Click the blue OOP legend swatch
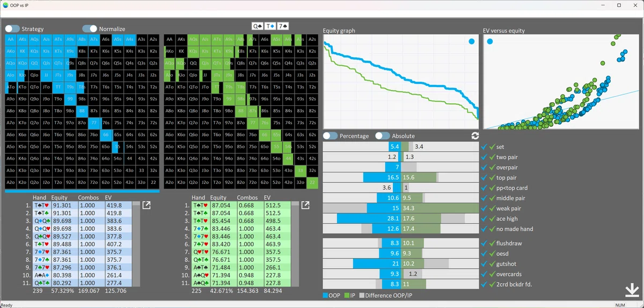The image size is (644, 308). [x=326, y=296]
